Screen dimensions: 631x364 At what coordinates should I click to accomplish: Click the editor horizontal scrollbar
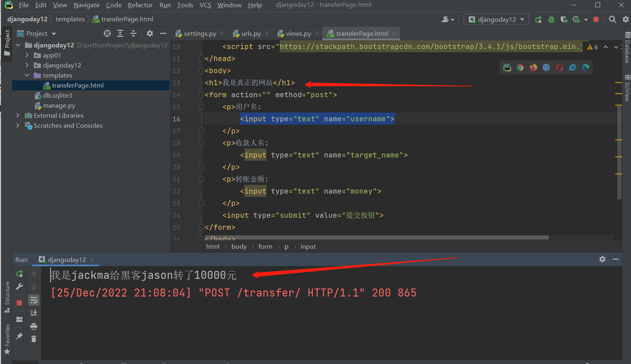[377, 237]
